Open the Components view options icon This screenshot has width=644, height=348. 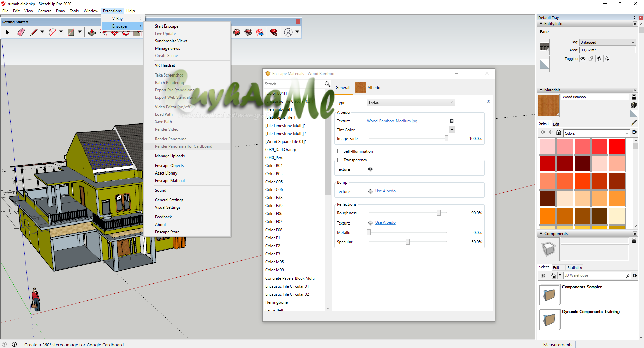544,276
